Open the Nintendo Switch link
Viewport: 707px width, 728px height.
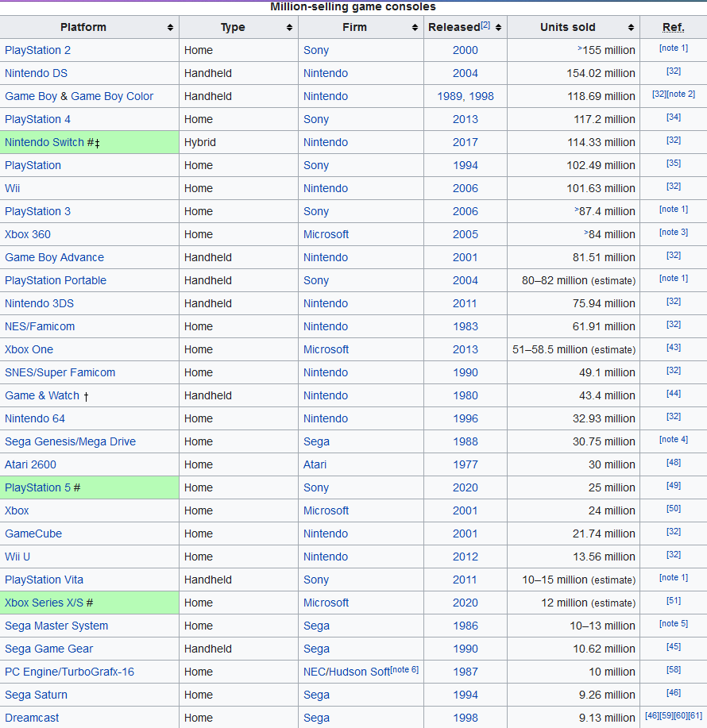[44, 142]
